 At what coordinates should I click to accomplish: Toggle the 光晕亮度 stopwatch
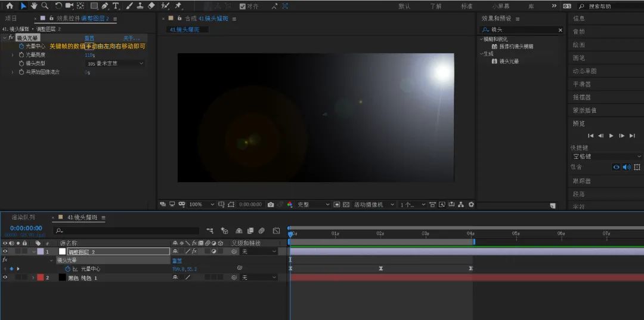[x=21, y=55]
